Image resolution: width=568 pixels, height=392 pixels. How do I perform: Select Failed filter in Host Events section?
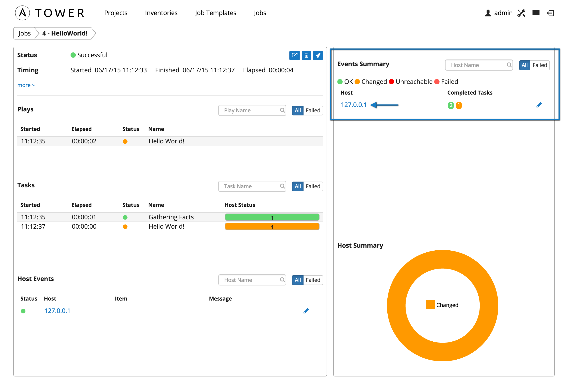[x=313, y=280]
